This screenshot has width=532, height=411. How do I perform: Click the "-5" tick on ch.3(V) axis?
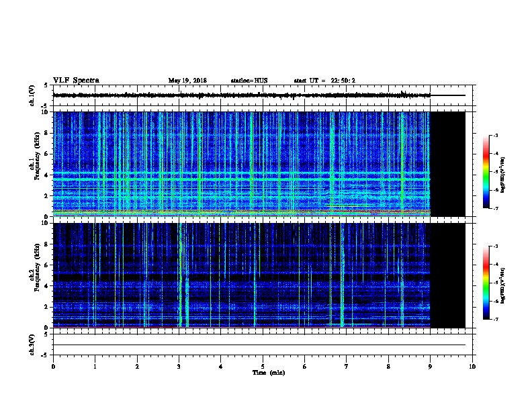[x=44, y=355]
